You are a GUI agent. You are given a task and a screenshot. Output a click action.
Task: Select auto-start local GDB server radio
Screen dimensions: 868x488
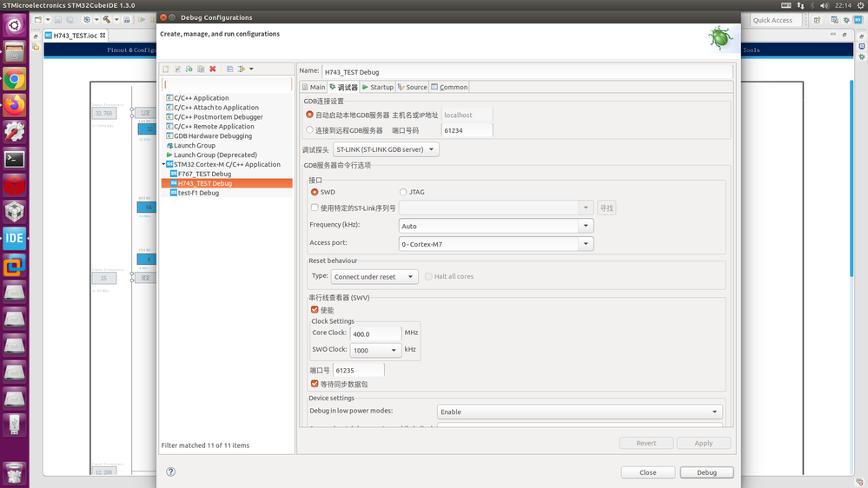pyautogui.click(x=309, y=115)
